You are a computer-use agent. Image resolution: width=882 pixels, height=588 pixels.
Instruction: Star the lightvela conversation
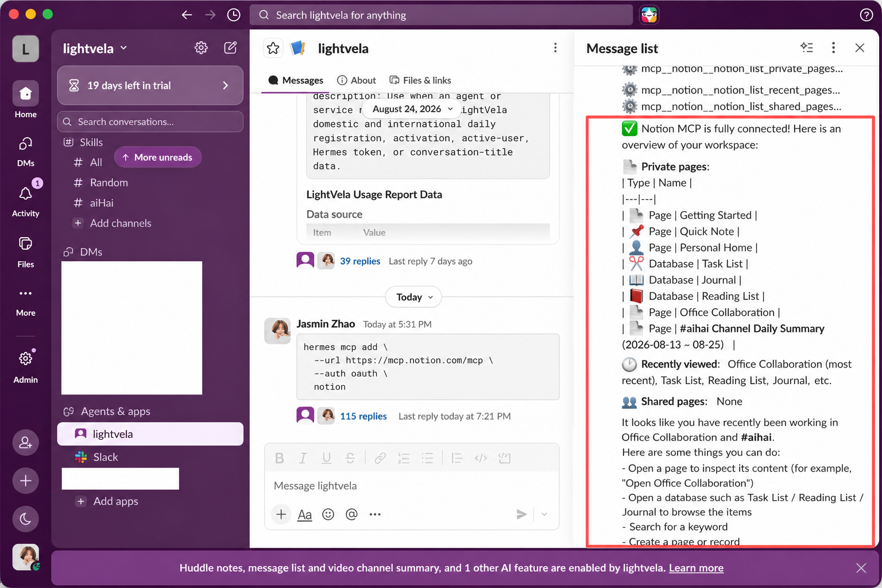click(x=273, y=48)
